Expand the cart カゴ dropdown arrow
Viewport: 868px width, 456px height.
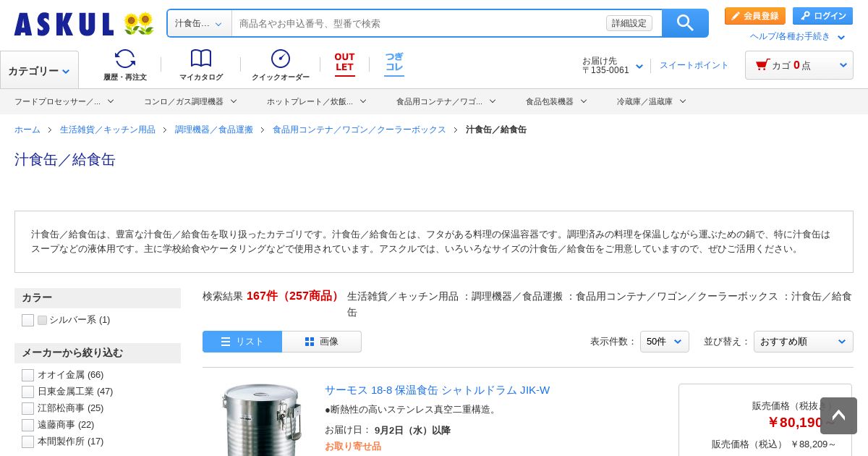(843, 65)
